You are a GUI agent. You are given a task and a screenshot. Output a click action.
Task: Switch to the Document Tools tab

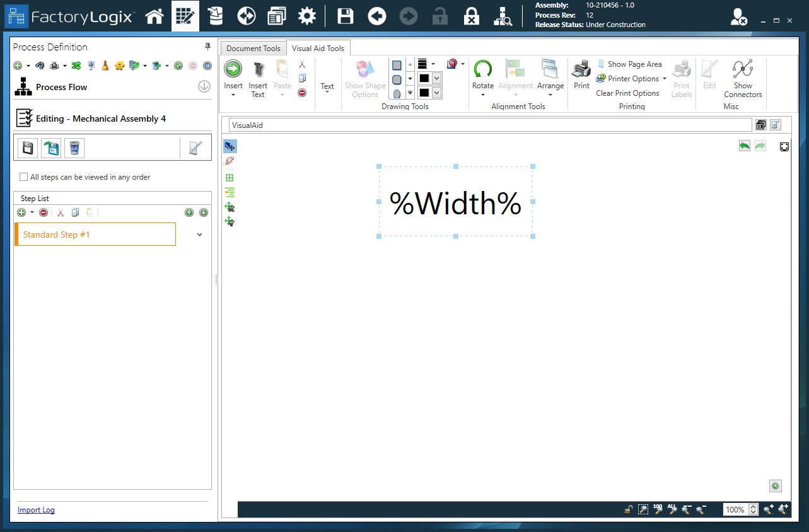[x=253, y=47]
